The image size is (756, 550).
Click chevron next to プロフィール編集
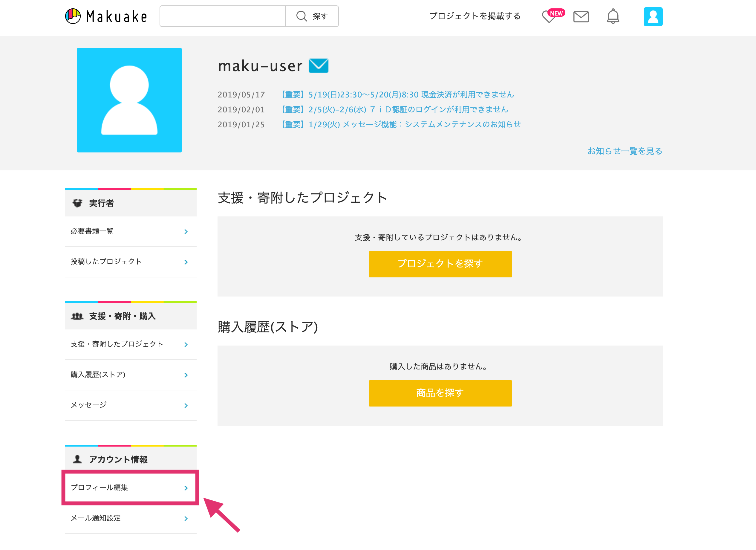pyautogui.click(x=186, y=488)
